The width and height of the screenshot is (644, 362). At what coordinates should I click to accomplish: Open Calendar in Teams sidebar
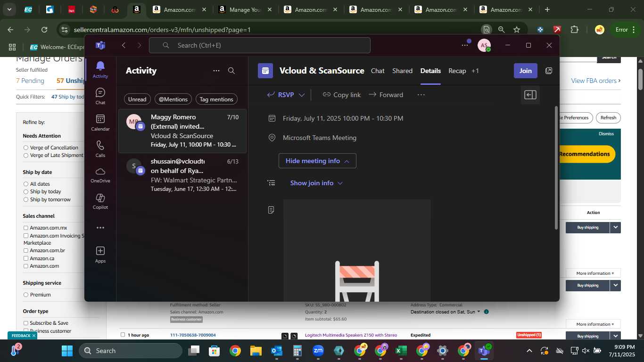[100, 122]
